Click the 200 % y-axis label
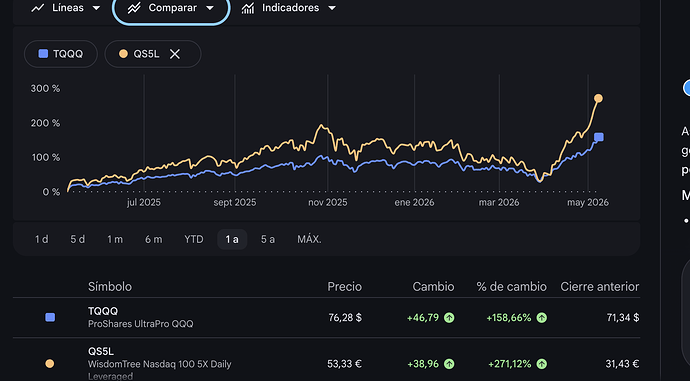This screenshot has height=381, width=690. pos(45,123)
